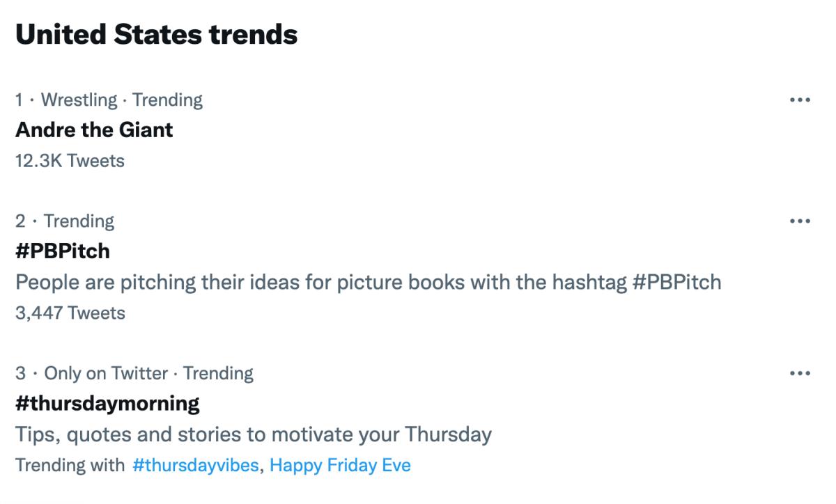The image size is (836, 504).
Task: Click the 'Trending with' label text
Action: coord(70,465)
